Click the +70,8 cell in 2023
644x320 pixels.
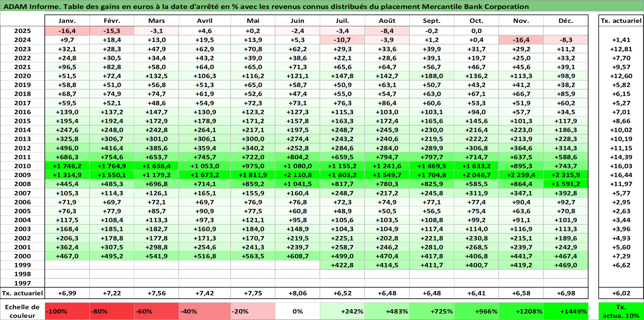tap(253, 49)
